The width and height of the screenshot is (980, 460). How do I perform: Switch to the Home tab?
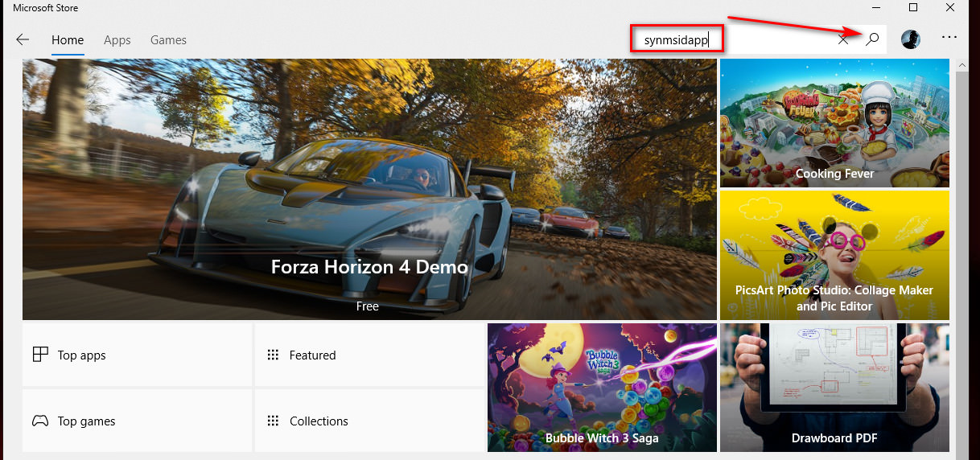coord(68,40)
